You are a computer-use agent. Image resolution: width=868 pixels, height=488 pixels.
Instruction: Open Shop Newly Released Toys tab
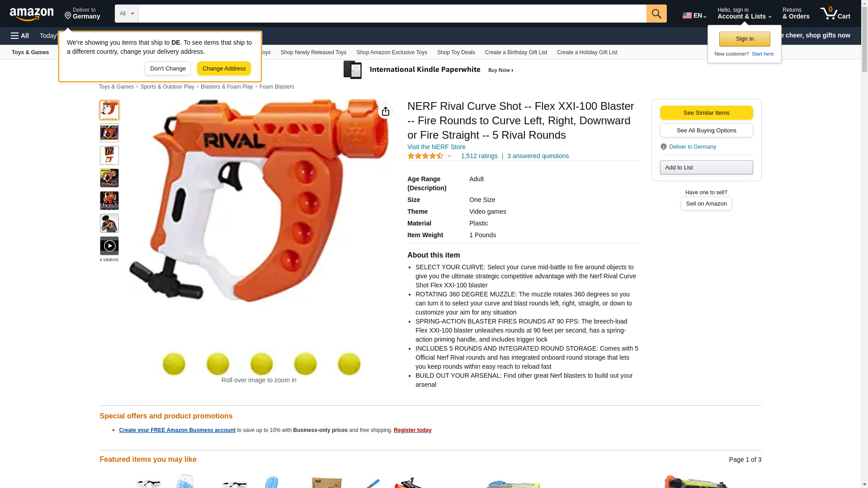pyautogui.click(x=313, y=52)
